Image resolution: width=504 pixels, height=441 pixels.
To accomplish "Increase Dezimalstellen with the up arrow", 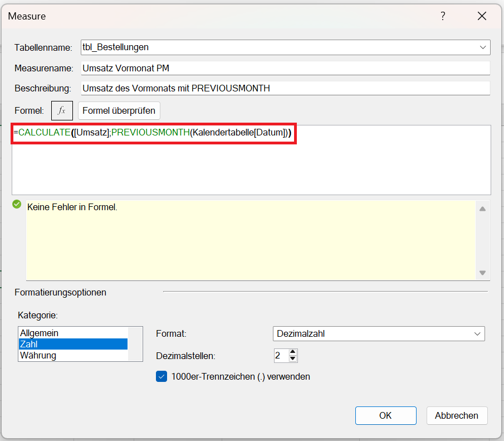I will pyautogui.click(x=293, y=352).
